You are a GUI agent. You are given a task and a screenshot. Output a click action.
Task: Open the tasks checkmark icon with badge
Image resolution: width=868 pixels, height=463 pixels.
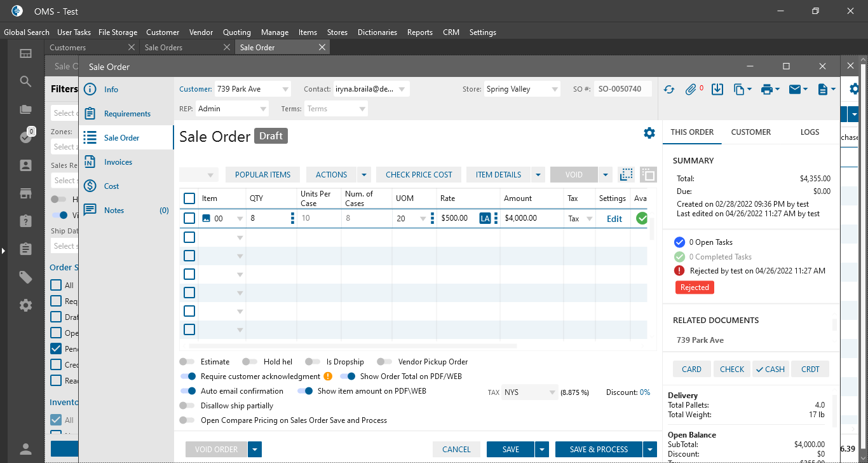coord(25,137)
